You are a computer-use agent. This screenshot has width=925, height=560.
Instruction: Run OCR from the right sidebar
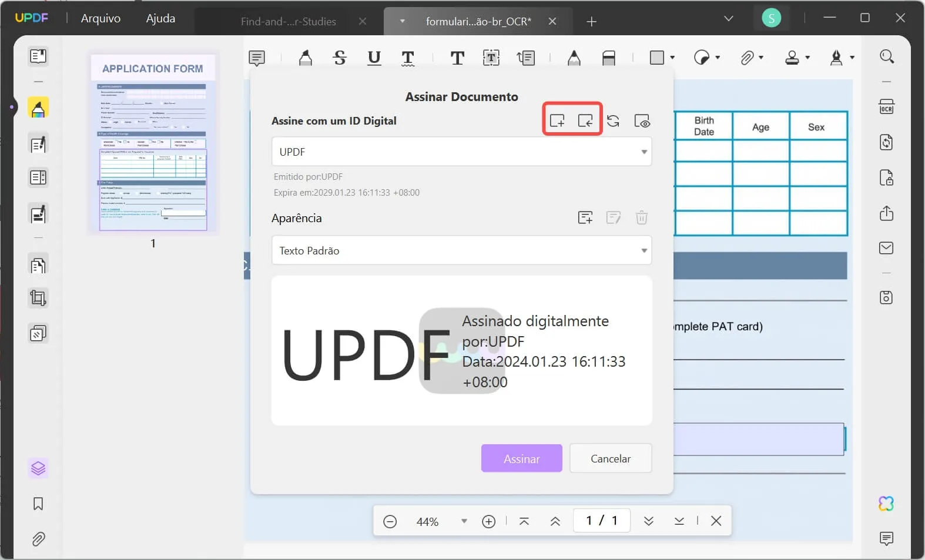(887, 107)
